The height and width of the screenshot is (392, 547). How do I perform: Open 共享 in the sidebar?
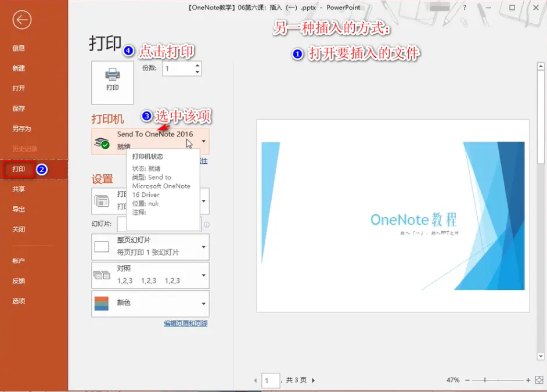point(19,189)
